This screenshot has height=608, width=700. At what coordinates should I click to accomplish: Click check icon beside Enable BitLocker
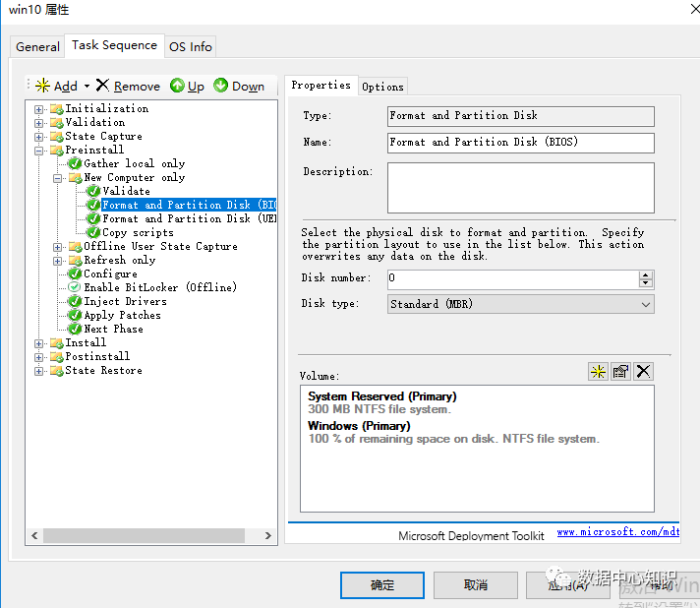click(x=75, y=287)
